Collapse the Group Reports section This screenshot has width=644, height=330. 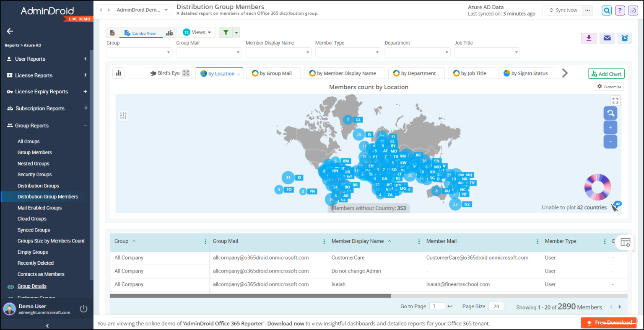tap(85, 125)
